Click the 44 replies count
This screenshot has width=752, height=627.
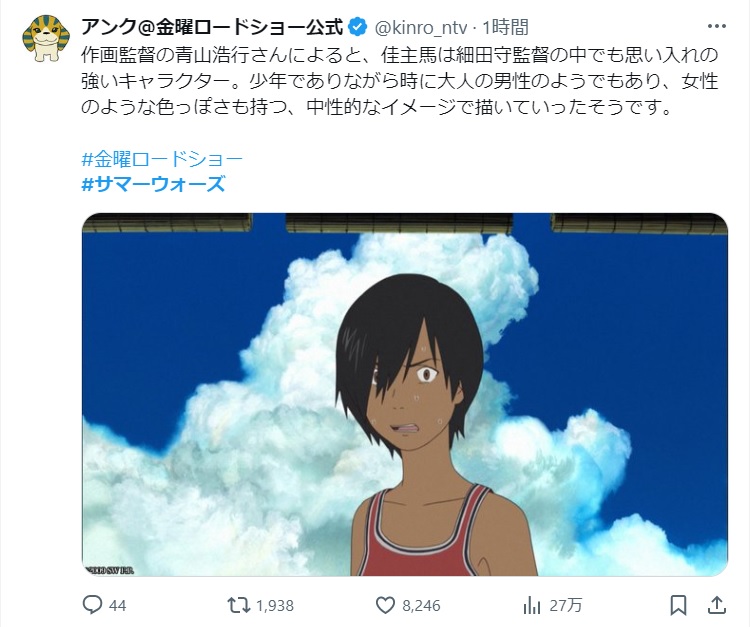[118, 606]
